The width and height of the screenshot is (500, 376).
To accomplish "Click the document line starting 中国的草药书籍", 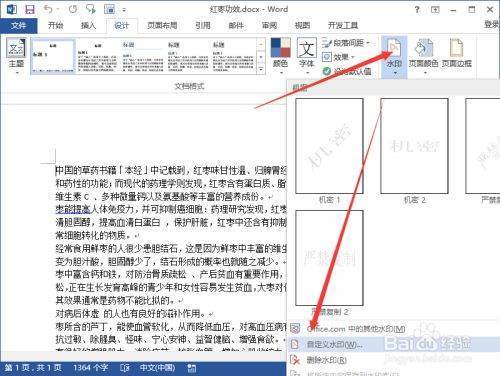I will pos(171,171).
